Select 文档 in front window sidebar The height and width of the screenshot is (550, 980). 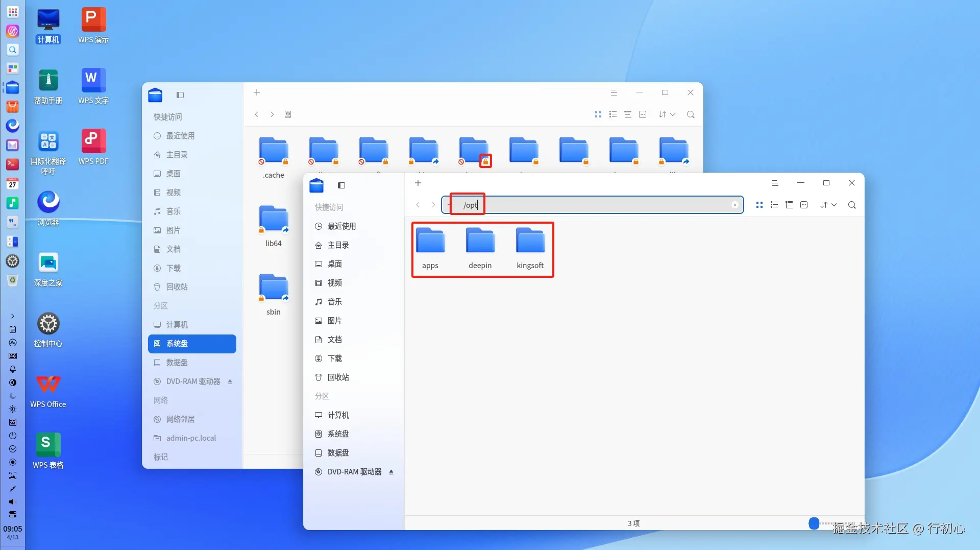tap(354, 340)
